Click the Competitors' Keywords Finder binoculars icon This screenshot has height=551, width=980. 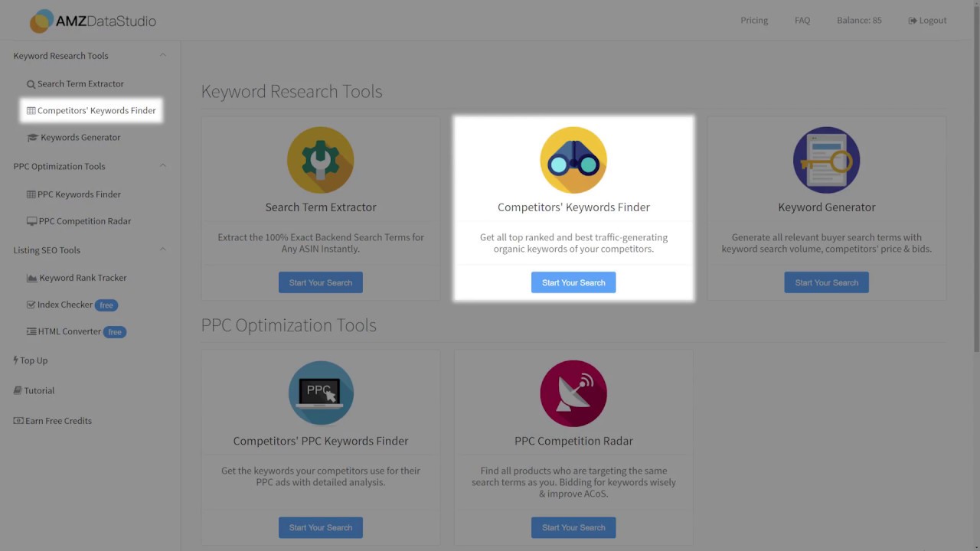(x=573, y=160)
